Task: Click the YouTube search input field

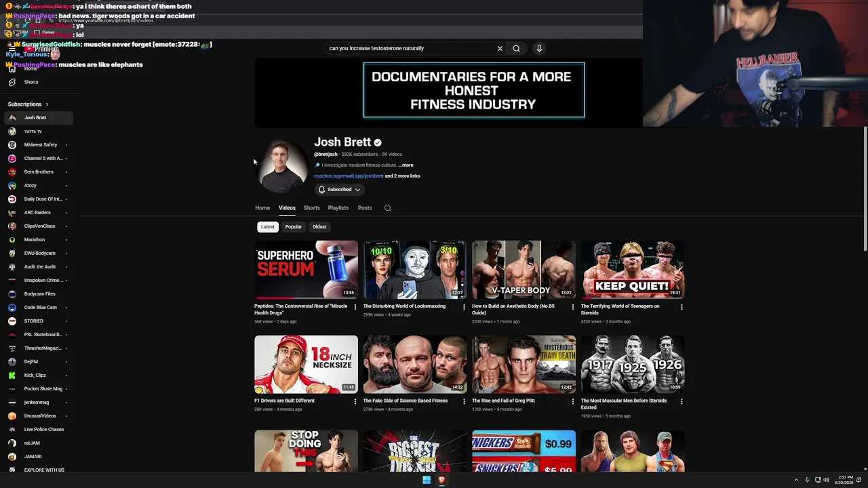Action: 410,48
